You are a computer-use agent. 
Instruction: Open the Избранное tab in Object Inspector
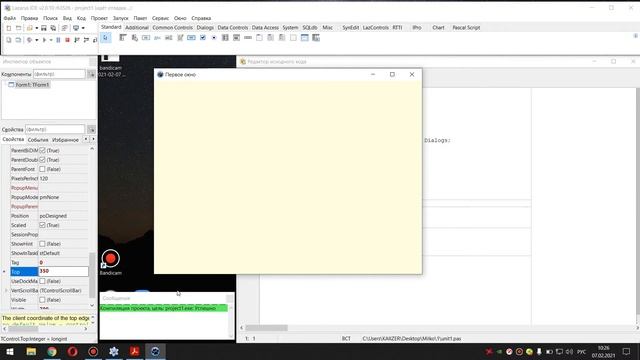tap(65, 140)
